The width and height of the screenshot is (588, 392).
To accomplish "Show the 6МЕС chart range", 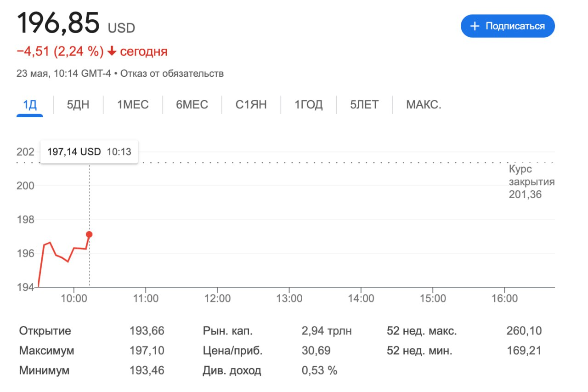I will click(192, 105).
